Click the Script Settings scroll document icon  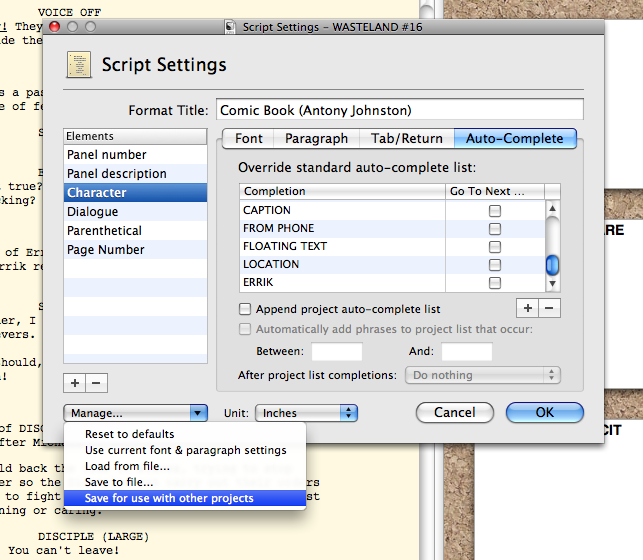[81, 65]
